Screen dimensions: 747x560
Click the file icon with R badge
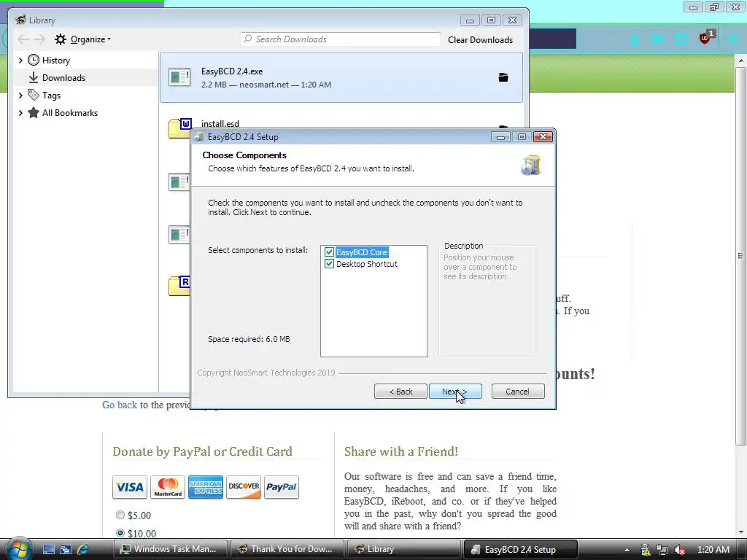click(x=179, y=286)
